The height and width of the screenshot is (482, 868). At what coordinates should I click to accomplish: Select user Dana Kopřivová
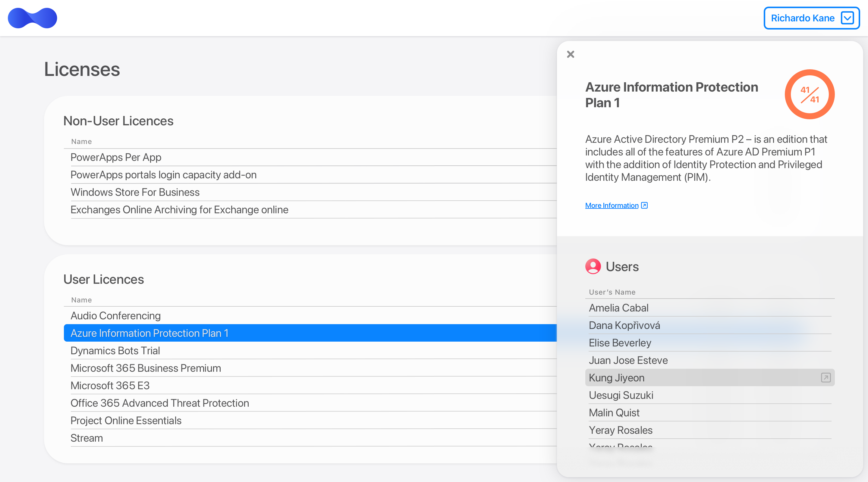click(x=710, y=325)
